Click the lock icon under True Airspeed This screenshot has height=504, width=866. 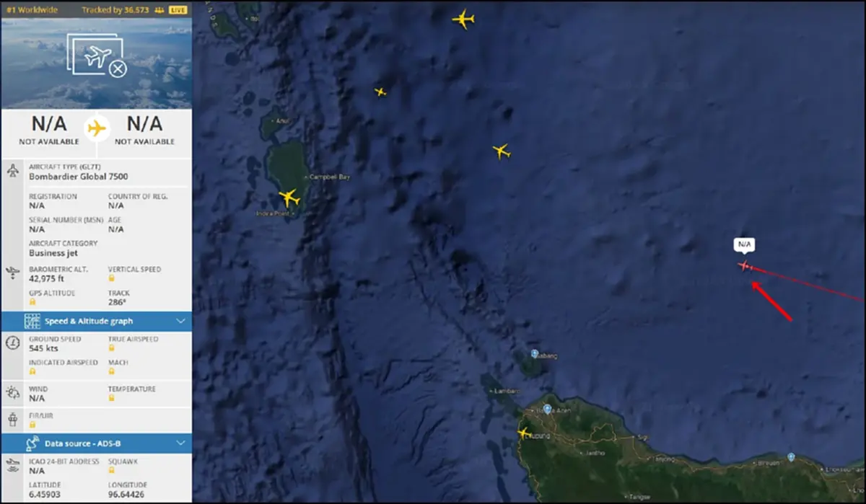112,348
